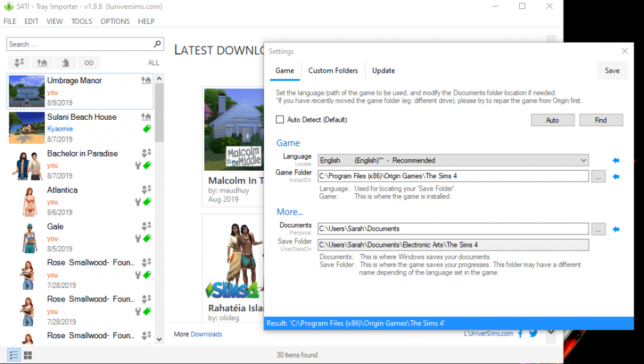Image resolution: width=644 pixels, height=364 pixels.
Task: Click green tag icon on Atlantica row
Action: pos(147,202)
